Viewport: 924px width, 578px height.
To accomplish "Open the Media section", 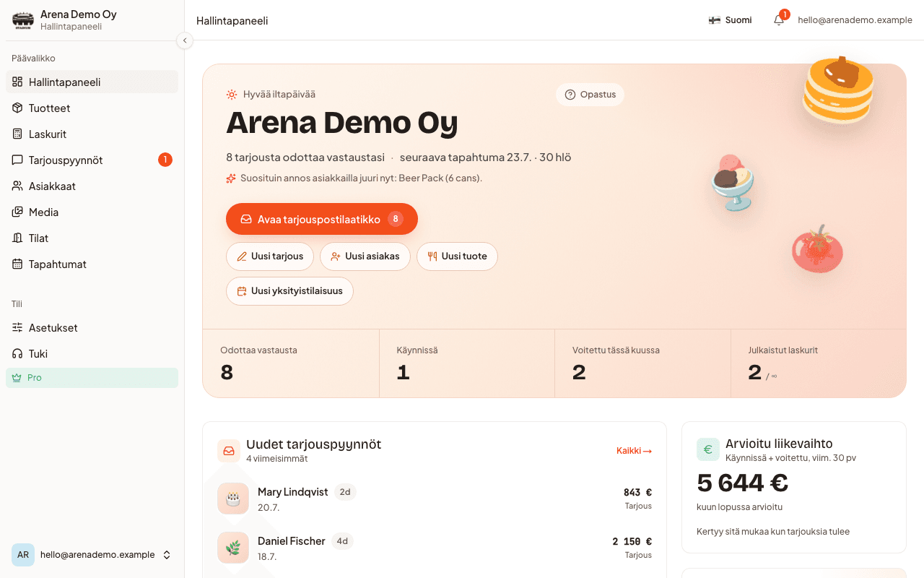I will 92,212.
